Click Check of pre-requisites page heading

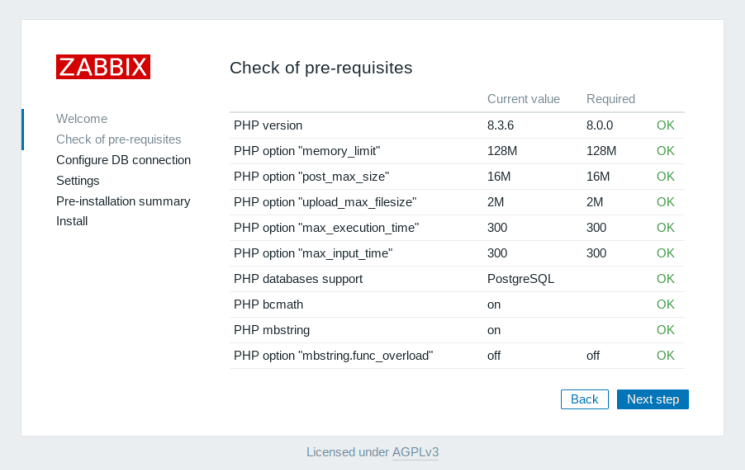click(x=321, y=68)
